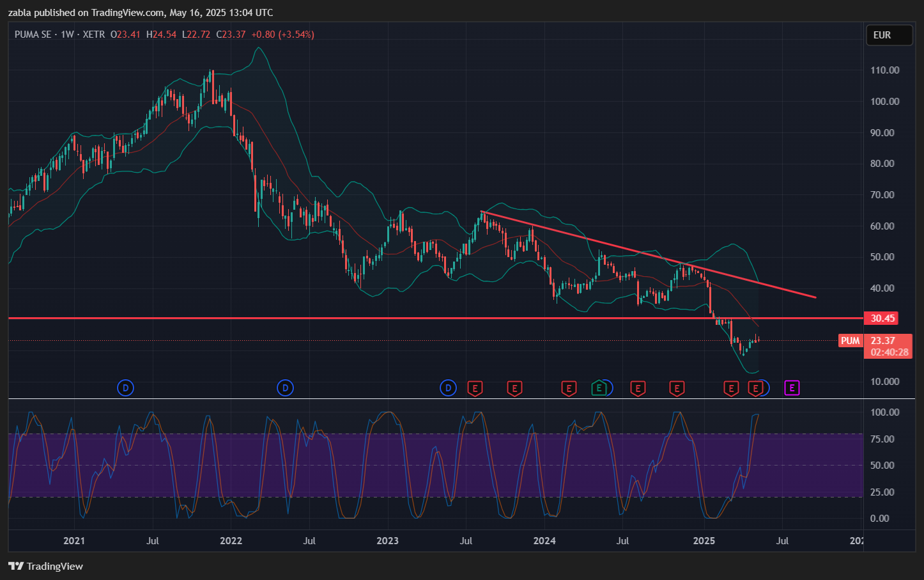Click the close value C23.37
Viewport: 924px width, 580px height.
[x=231, y=35]
